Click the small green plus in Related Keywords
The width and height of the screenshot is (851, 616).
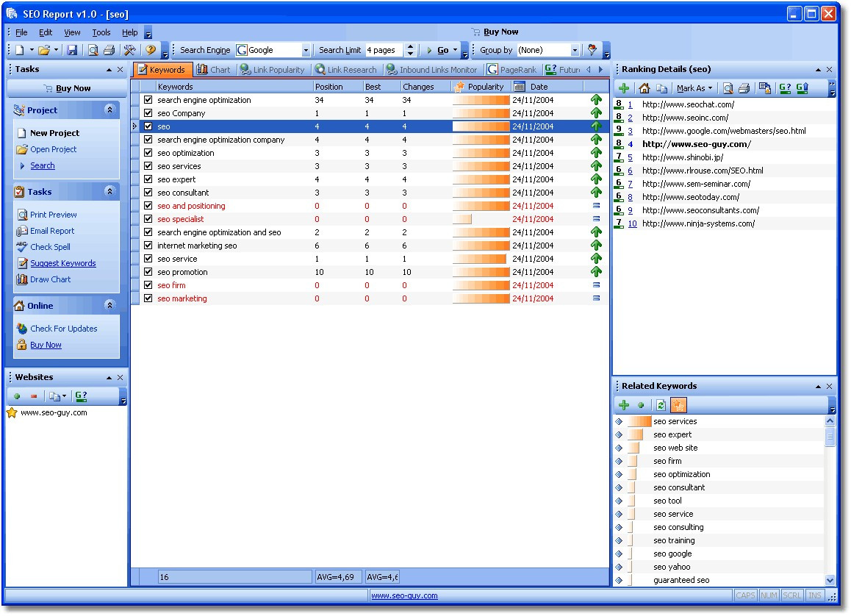tap(641, 405)
